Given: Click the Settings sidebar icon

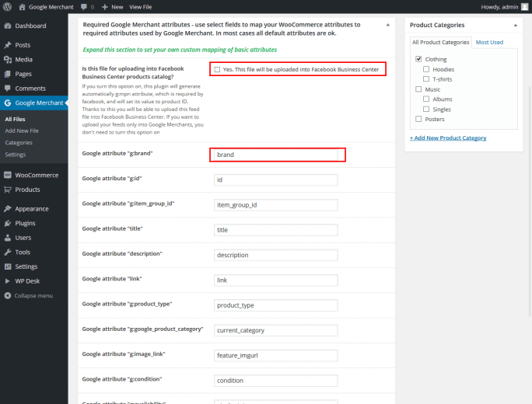Looking at the screenshot, I should [x=8, y=266].
